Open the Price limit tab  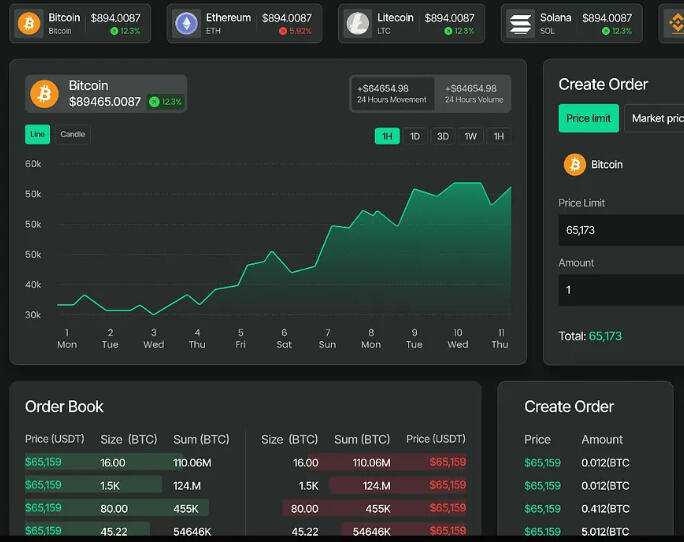tap(588, 118)
